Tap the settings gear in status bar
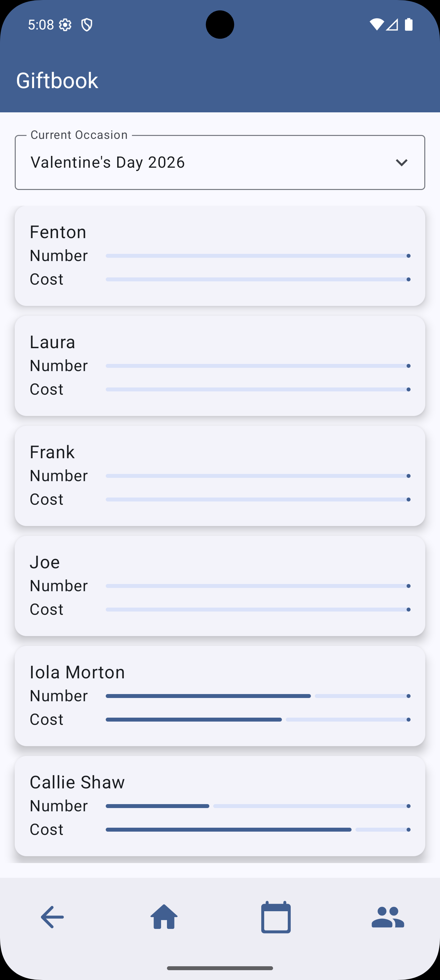 point(65,25)
